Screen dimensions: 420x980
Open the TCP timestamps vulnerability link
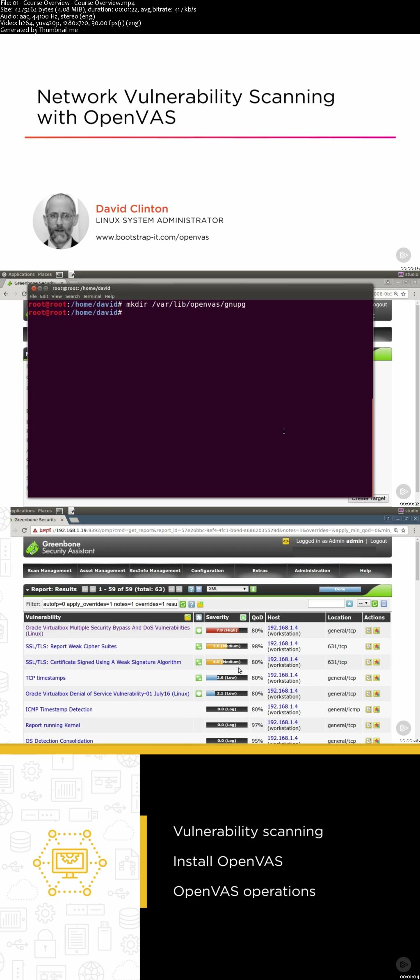(x=46, y=678)
